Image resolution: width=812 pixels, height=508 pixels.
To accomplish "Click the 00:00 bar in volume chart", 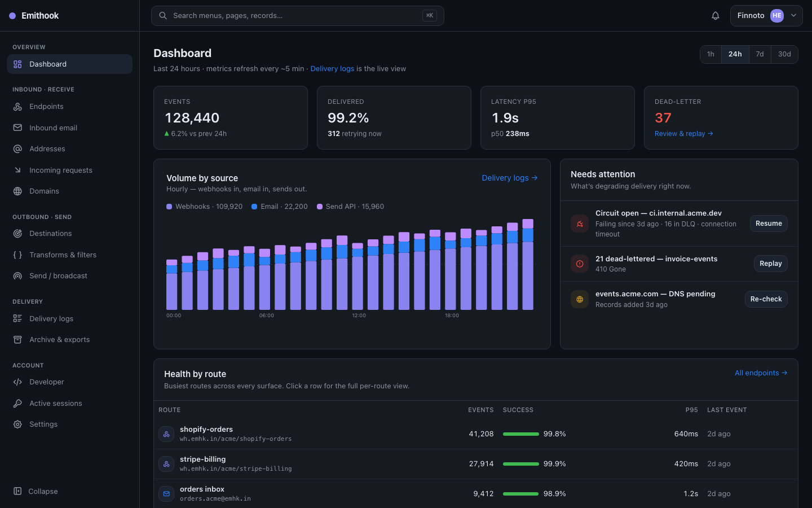I will (172, 284).
